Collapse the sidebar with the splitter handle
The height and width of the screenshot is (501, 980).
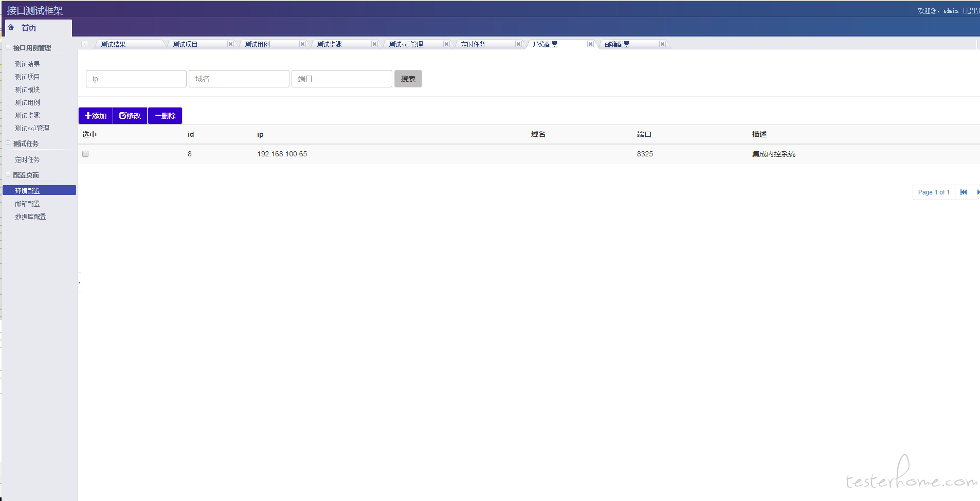[80, 282]
